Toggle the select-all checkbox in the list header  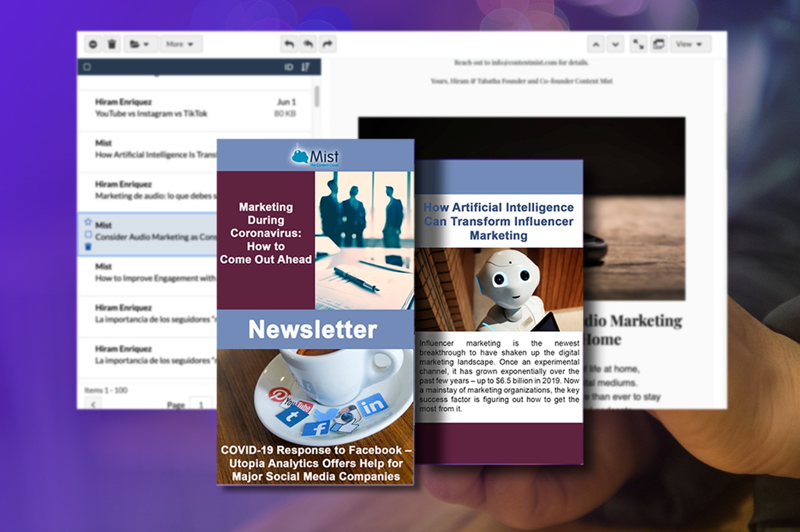(86, 67)
